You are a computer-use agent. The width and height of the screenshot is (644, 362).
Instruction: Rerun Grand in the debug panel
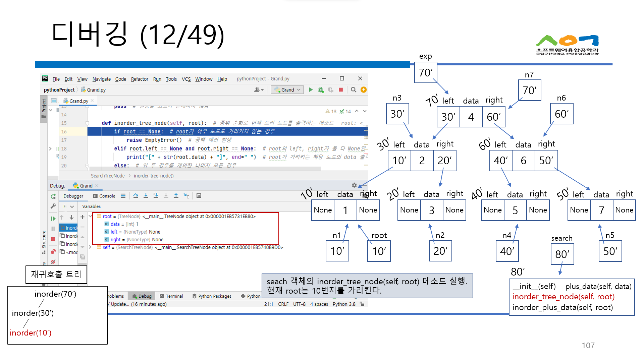53,196
